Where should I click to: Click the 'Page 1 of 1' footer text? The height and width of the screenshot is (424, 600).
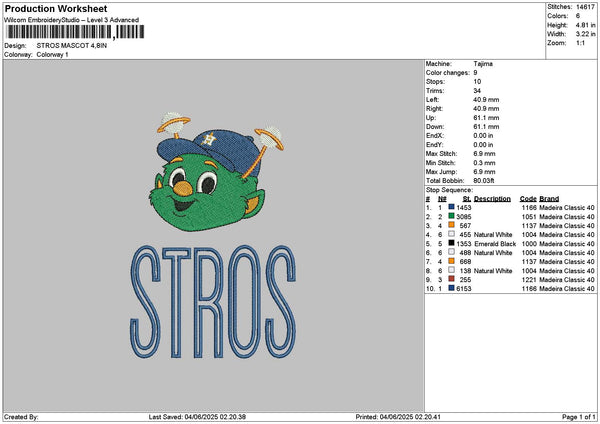[x=579, y=417]
